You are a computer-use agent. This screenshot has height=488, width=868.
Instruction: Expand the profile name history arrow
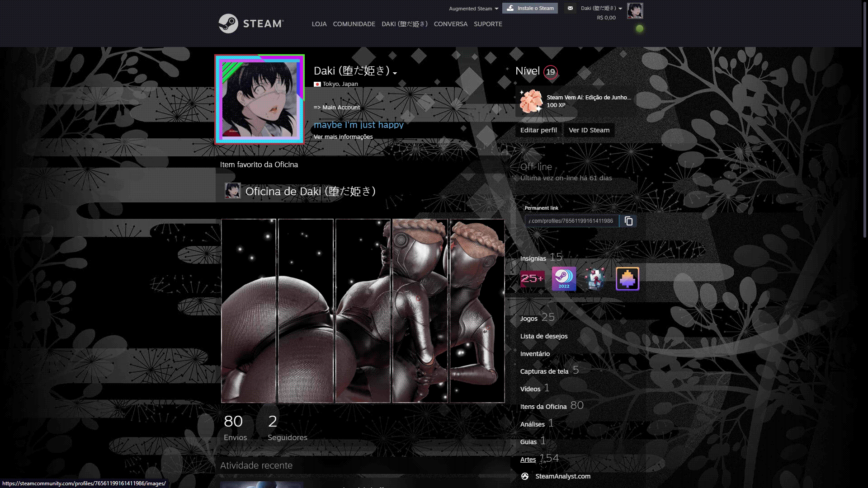[395, 73]
